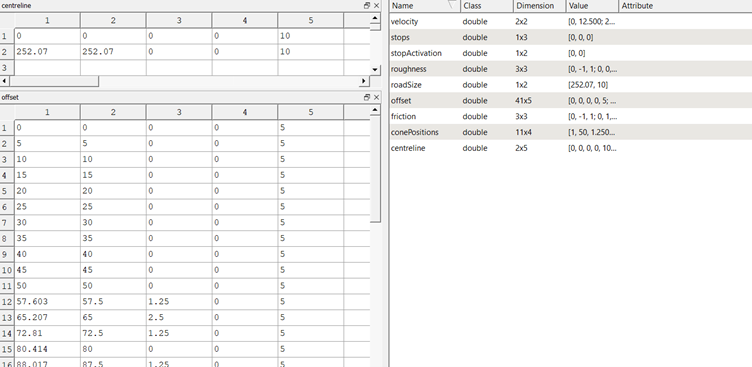Image resolution: width=752 pixels, height=367 pixels.
Task: Select offset cell containing 80.414
Action: click(x=47, y=349)
